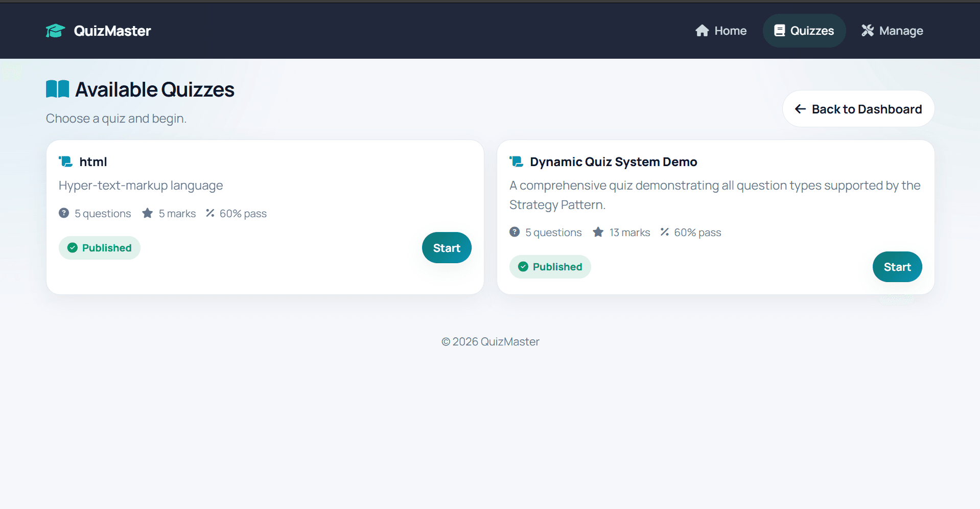Image resolution: width=980 pixels, height=509 pixels.
Task: Click the star icon beside 5 marks
Action: point(148,213)
